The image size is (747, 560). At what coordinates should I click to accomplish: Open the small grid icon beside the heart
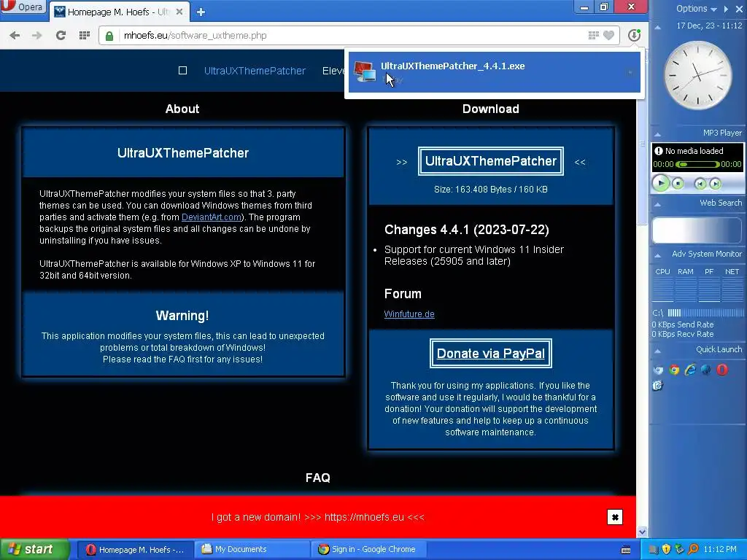click(x=593, y=35)
